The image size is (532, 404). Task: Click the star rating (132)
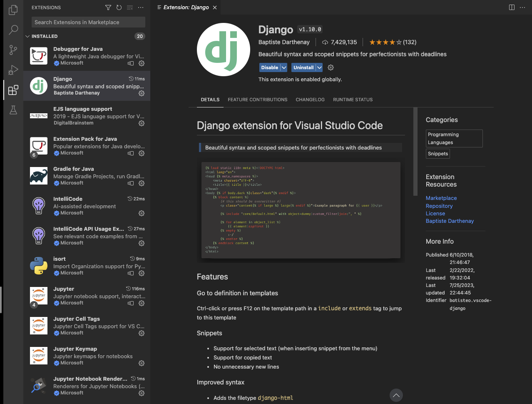tap(393, 42)
